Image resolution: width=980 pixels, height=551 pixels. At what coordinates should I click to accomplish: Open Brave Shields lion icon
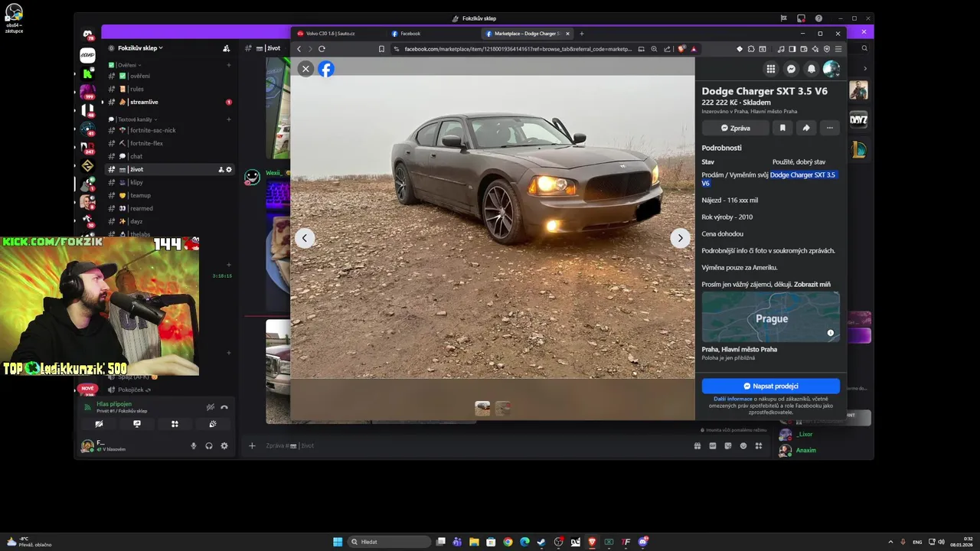681,49
